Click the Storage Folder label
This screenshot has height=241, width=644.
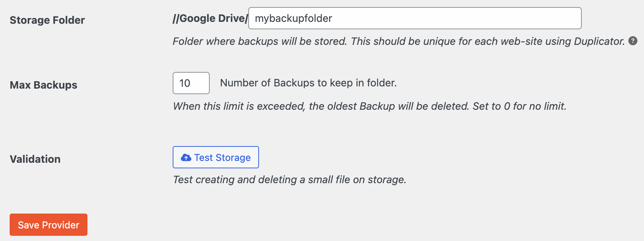tap(47, 20)
